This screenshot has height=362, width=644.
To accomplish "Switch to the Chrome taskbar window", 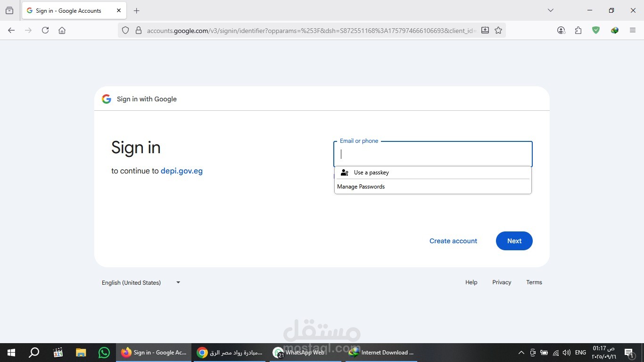I will (x=231, y=353).
